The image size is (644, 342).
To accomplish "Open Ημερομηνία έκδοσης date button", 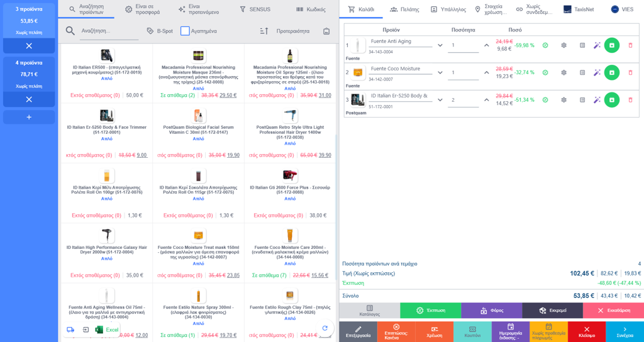I will click(511, 332).
